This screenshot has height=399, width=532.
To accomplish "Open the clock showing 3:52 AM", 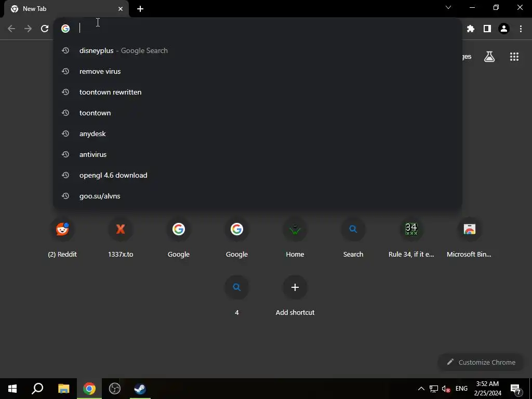I will (487, 389).
